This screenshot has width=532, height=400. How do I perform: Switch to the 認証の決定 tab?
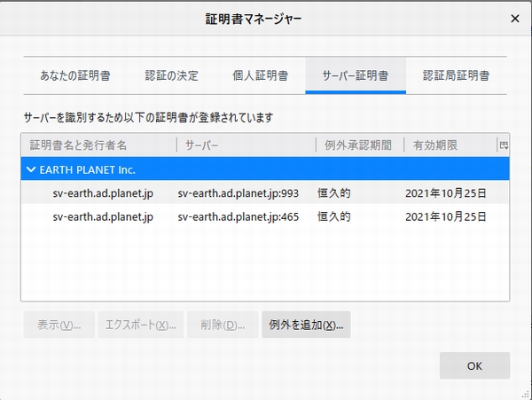172,75
